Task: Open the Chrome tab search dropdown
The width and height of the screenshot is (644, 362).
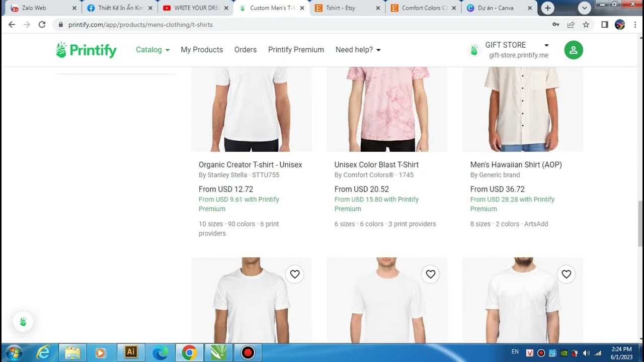Action: [x=584, y=8]
